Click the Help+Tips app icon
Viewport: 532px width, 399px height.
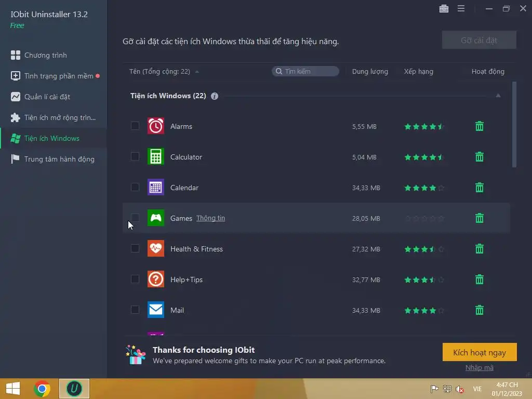coord(156,279)
